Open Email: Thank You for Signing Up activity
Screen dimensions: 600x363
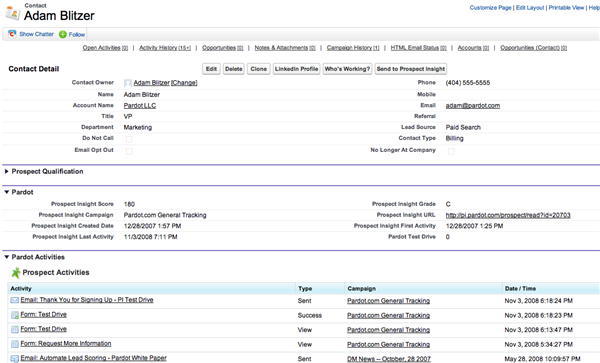pyautogui.click(x=87, y=300)
